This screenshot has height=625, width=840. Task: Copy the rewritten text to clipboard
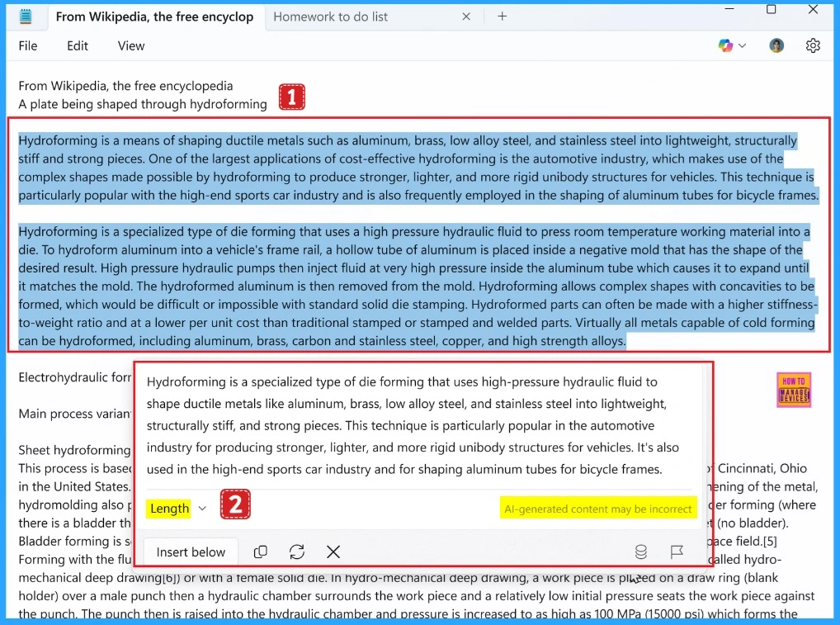(261, 552)
